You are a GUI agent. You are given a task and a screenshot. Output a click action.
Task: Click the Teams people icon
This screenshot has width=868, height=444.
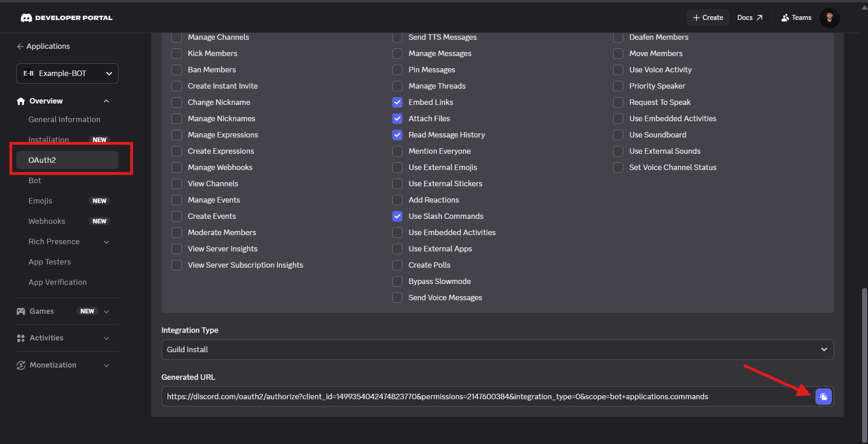pos(785,18)
